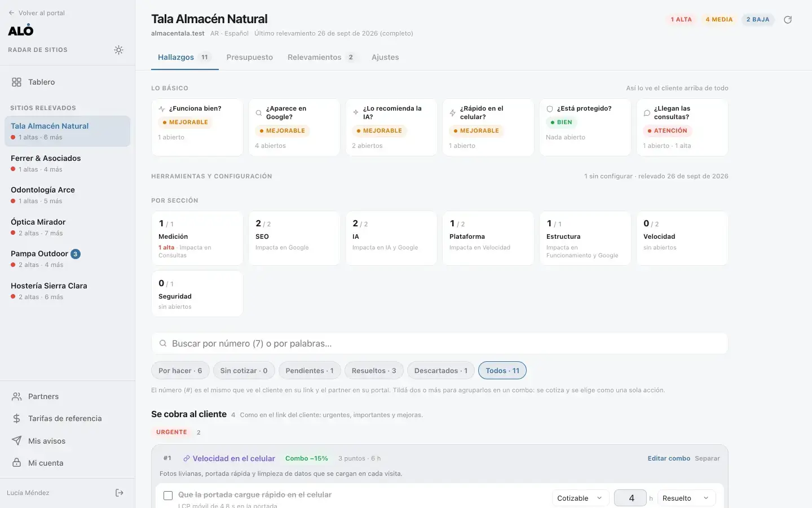The image size is (812, 508).
Task: Click the Partners people icon
Action: (x=16, y=396)
